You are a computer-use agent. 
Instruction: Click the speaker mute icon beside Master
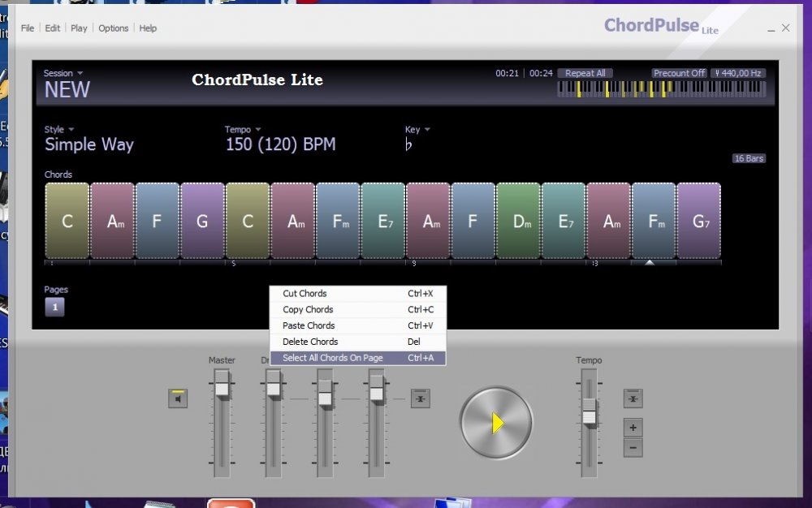pos(178,398)
